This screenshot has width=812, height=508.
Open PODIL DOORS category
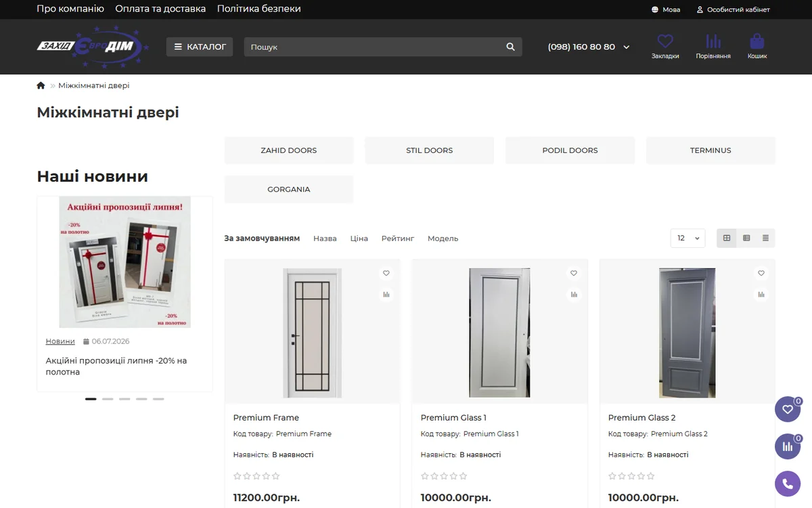(570, 150)
